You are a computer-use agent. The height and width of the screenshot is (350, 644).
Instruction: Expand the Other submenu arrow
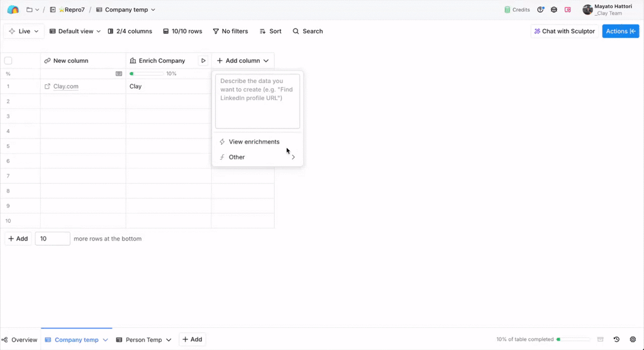pos(293,157)
